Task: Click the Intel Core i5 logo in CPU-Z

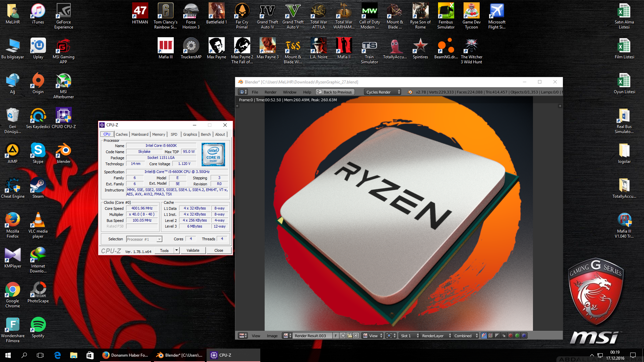Action: pos(213,154)
